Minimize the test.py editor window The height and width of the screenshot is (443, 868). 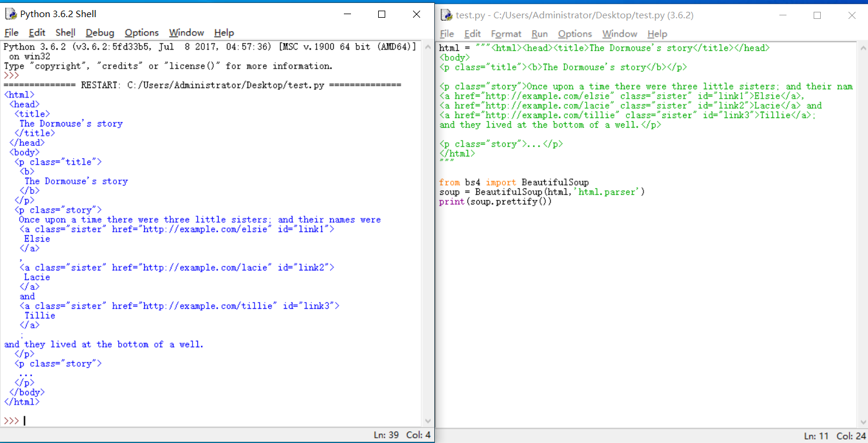(783, 15)
